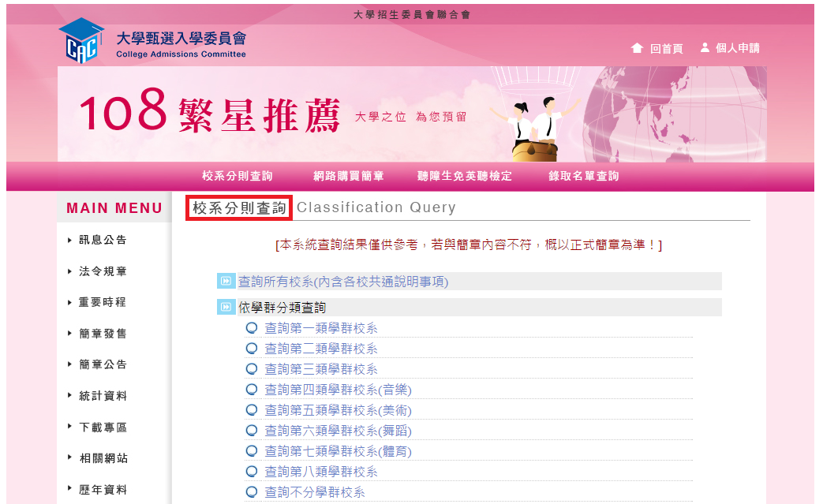Image resolution: width=823 pixels, height=504 pixels.
Task: Expand the 歷年資料 sidebar menu item
Action: 103,490
